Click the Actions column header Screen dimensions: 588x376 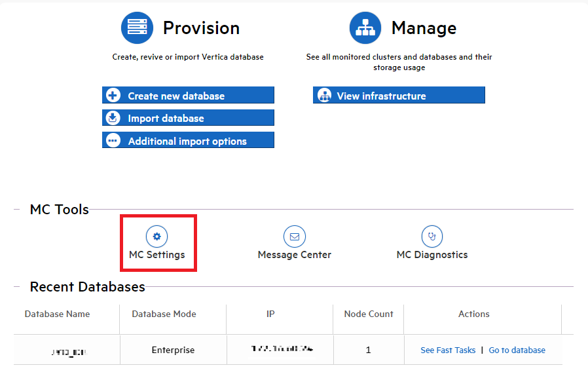click(x=473, y=314)
